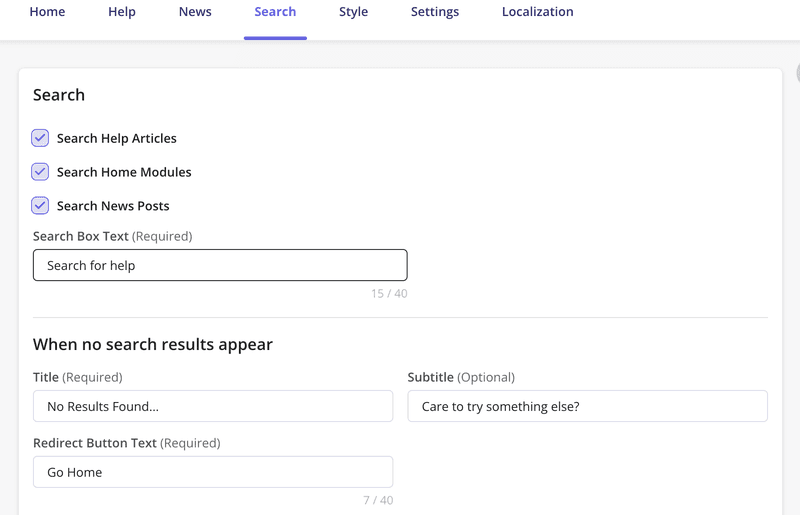
Task: Click the Subtitle (Optional) field label
Action: [461, 378]
